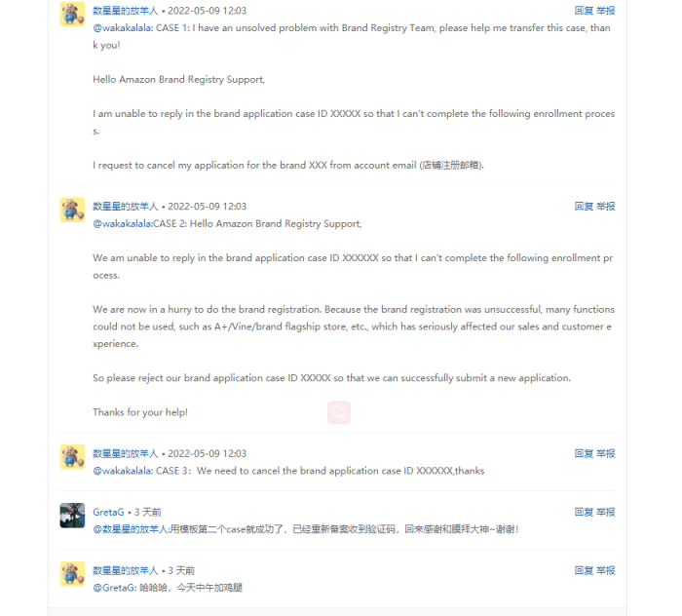This screenshot has height=616, width=682.
Task: Report (举报) the CASE 3 comment
Action: (605, 453)
